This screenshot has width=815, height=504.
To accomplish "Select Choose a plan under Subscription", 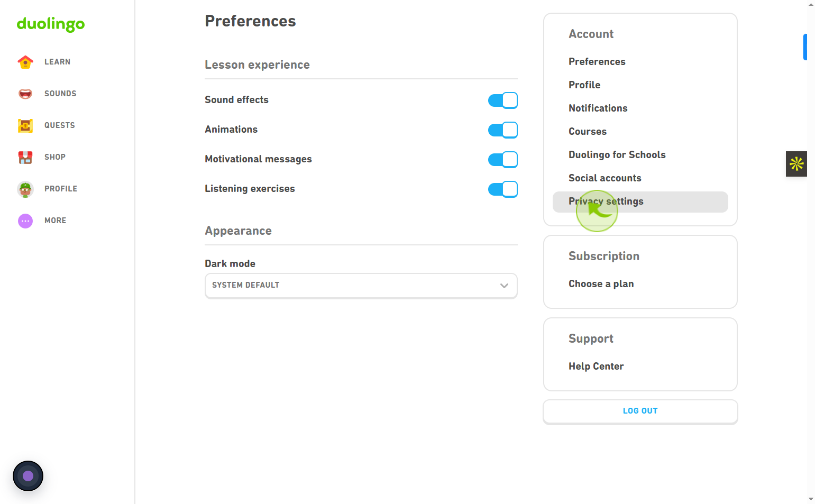I will pyautogui.click(x=601, y=284).
